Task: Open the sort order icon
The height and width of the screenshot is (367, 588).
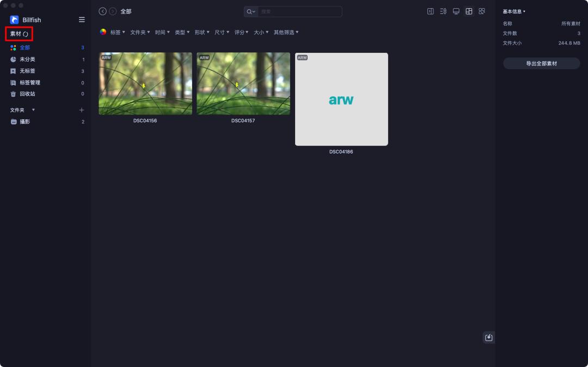Action: (443, 11)
